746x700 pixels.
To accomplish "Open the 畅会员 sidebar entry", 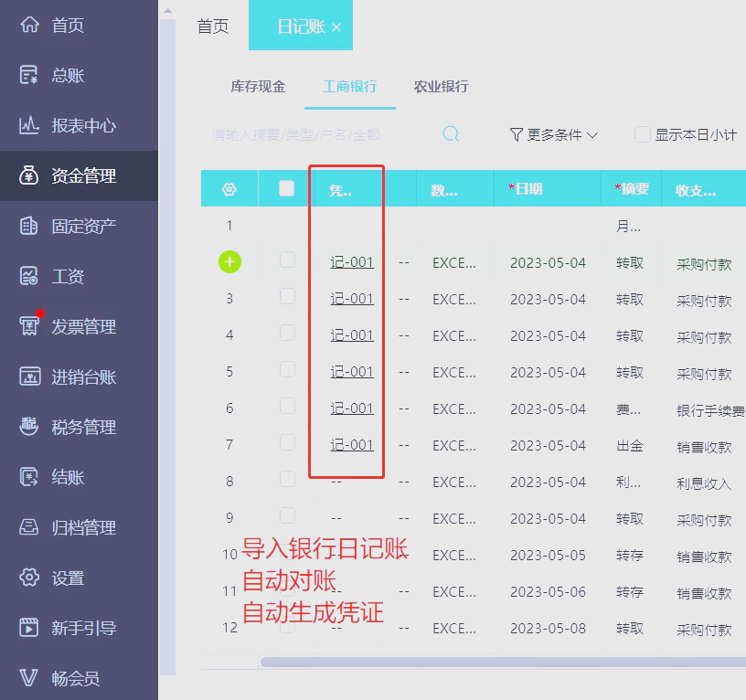I will coord(59,678).
